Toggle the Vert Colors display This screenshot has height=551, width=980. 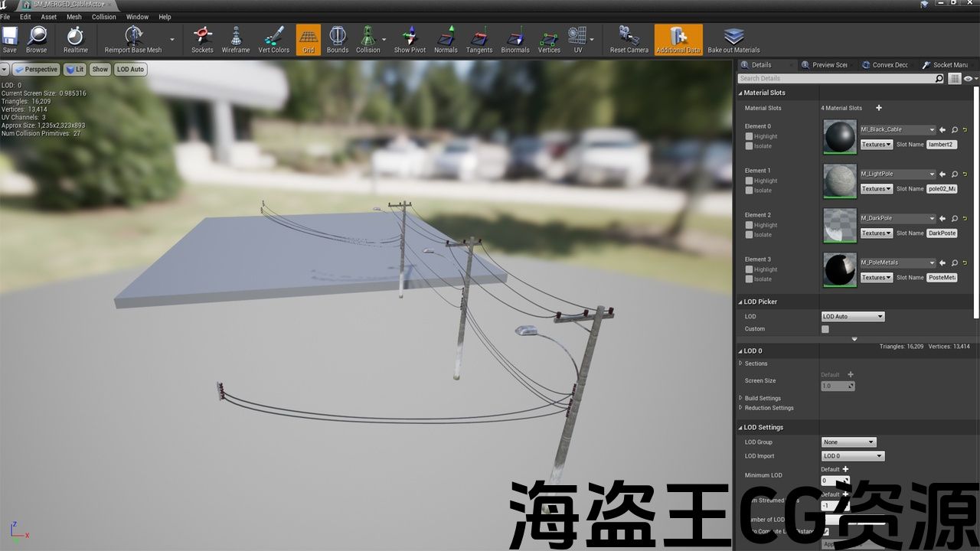(273, 40)
